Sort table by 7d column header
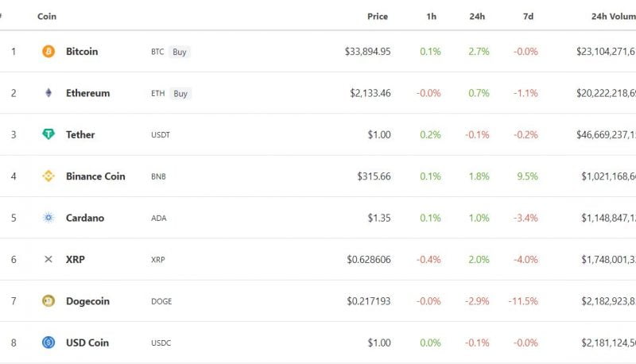636x364 pixels. click(528, 16)
